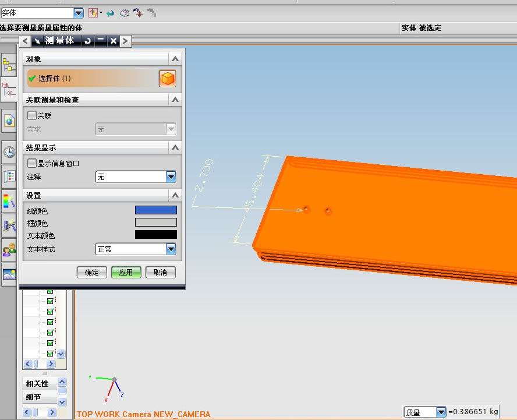Click the 应用 button

pyautogui.click(x=126, y=273)
